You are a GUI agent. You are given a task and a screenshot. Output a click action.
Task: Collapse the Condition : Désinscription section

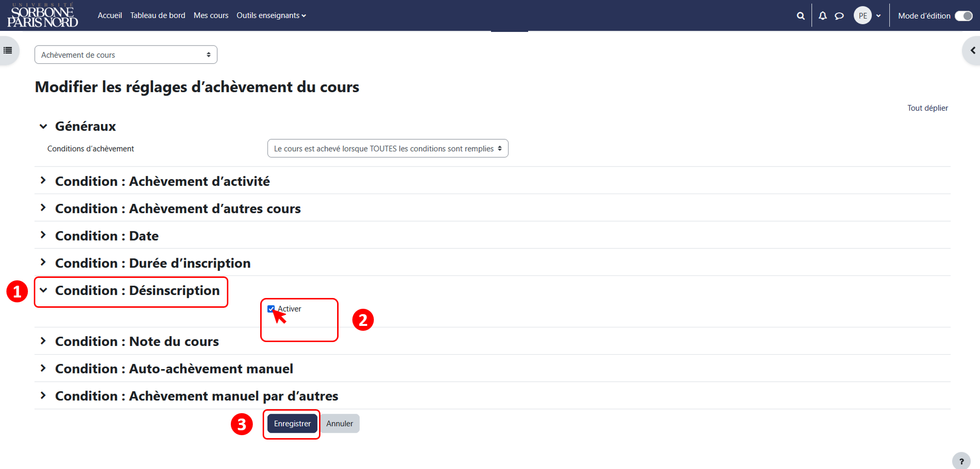click(137, 291)
